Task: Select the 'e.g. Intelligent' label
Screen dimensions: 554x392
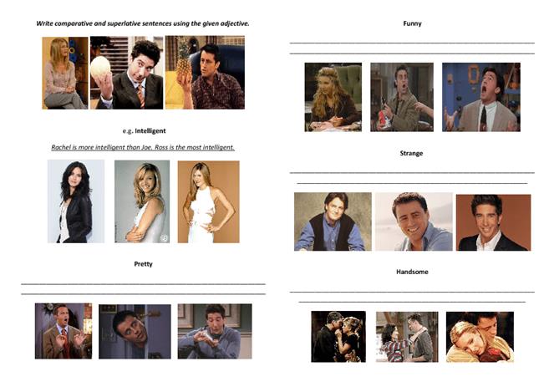Action: 145,130
